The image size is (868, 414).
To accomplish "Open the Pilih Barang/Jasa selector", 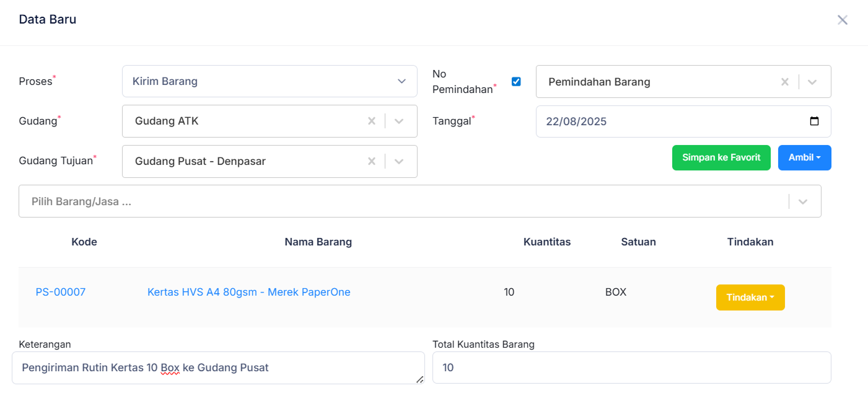I will [x=403, y=201].
